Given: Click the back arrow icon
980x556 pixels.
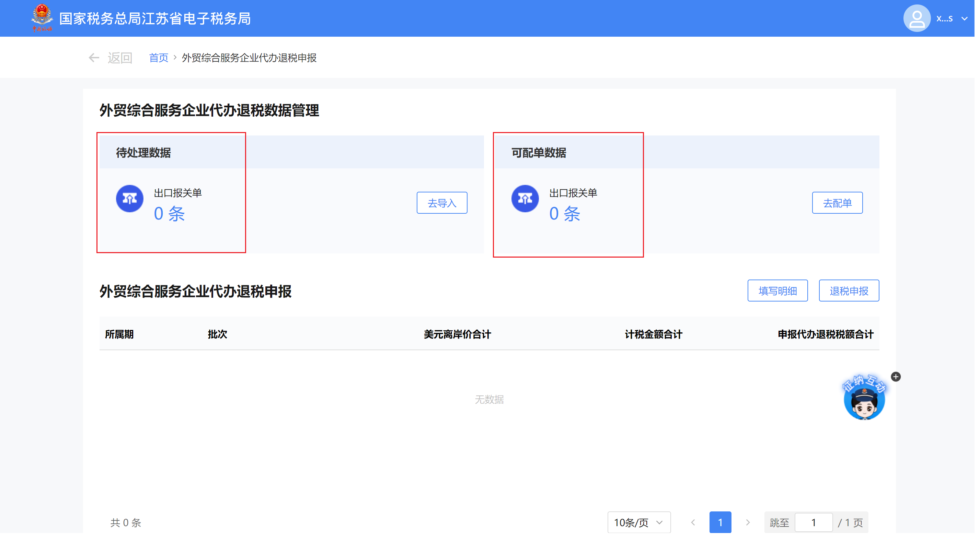Looking at the screenshot, I should [94, 58].
